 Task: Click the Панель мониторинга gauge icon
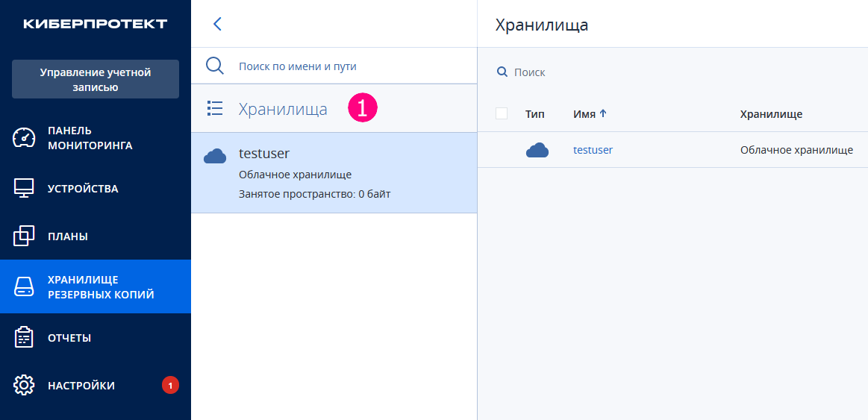[24, 138]
